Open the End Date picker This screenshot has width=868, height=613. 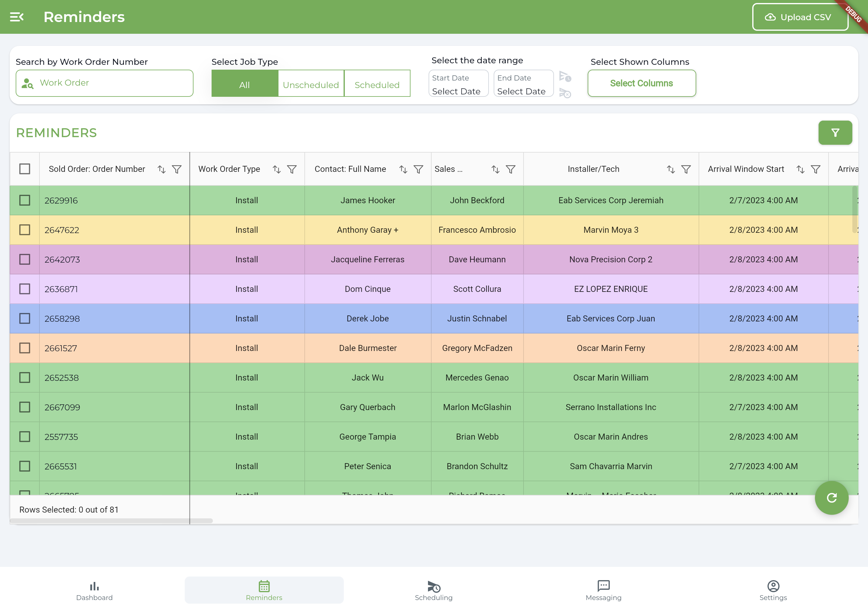(x=523, y=84)
